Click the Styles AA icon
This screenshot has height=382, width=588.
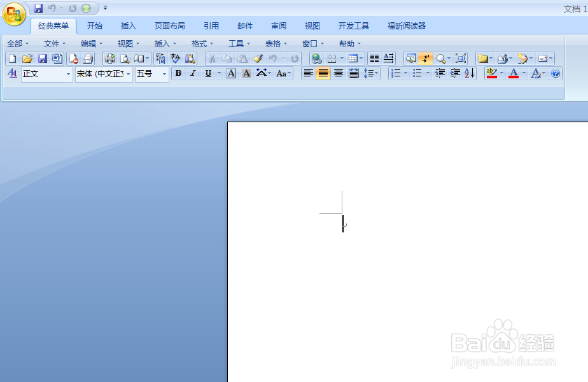click(12, 74)
